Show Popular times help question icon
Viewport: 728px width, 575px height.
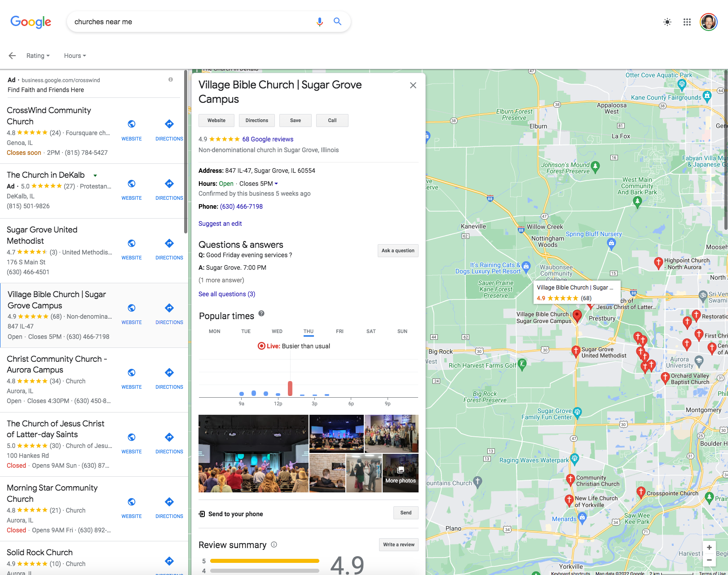pos(261,313)
